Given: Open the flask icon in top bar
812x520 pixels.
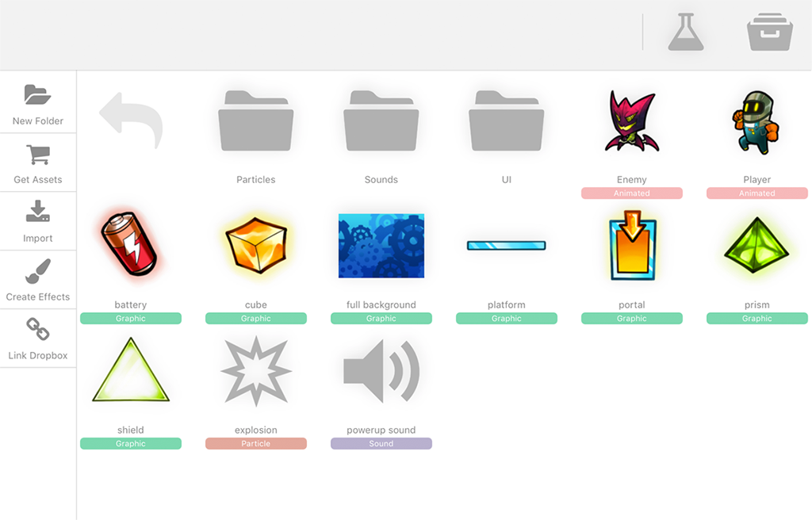Looking at the screenshot, I should pos(685,32).
